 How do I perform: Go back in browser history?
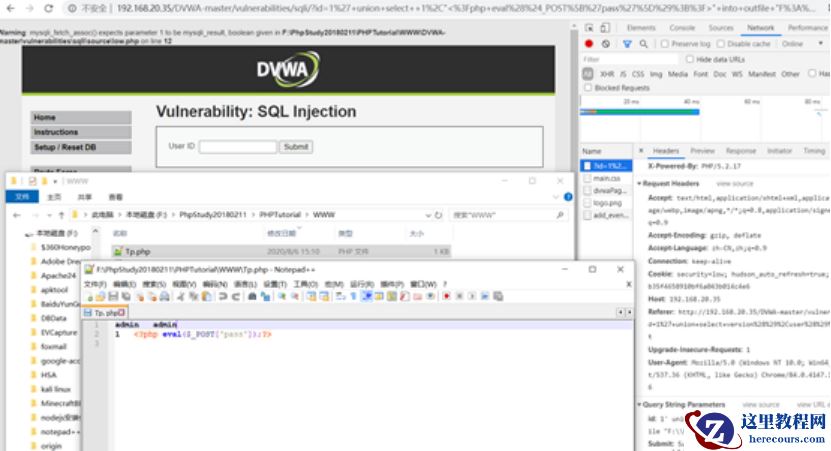10,8
